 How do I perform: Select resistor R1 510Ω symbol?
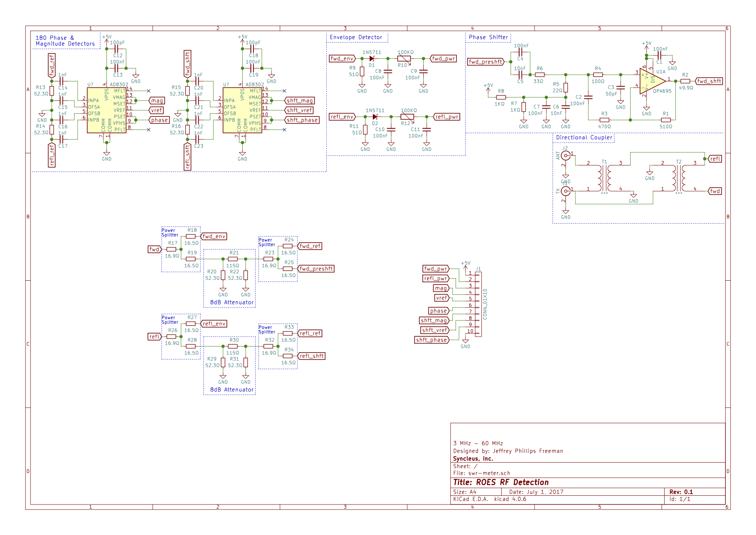[666, 120]
